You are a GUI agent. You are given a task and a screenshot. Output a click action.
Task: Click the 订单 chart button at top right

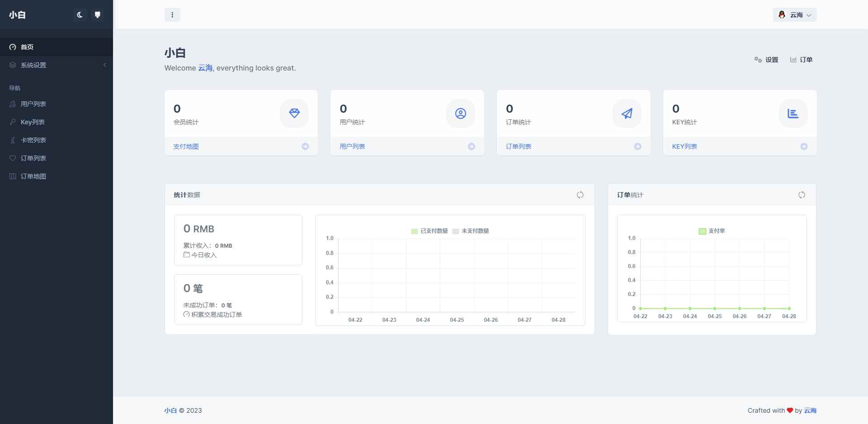point(801,60)
